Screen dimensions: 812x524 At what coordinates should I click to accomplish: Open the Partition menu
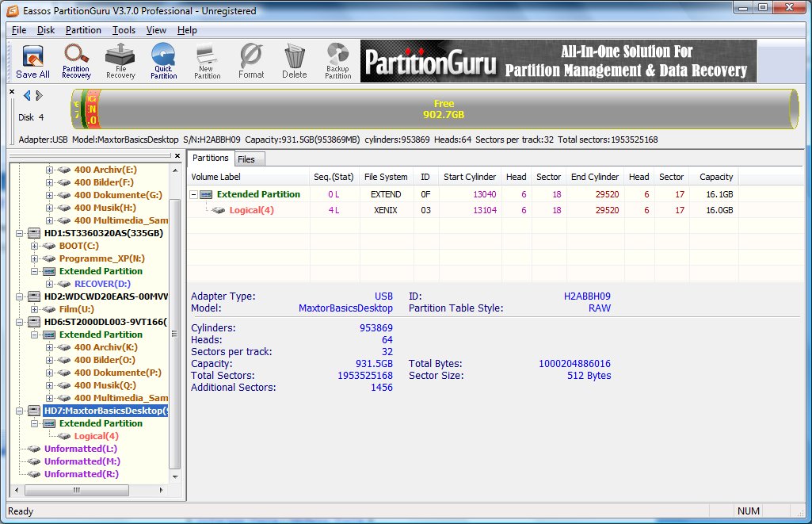[83, 30]
